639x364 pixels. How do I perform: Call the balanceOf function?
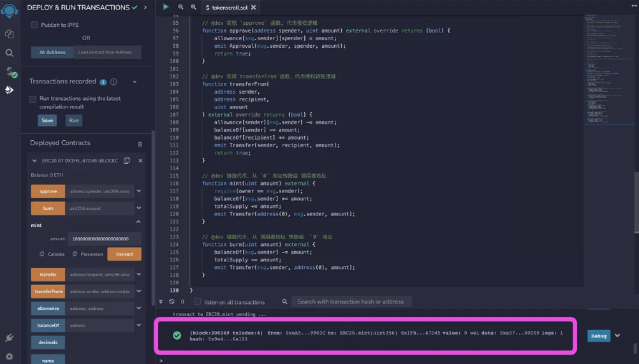pos(48,325)
